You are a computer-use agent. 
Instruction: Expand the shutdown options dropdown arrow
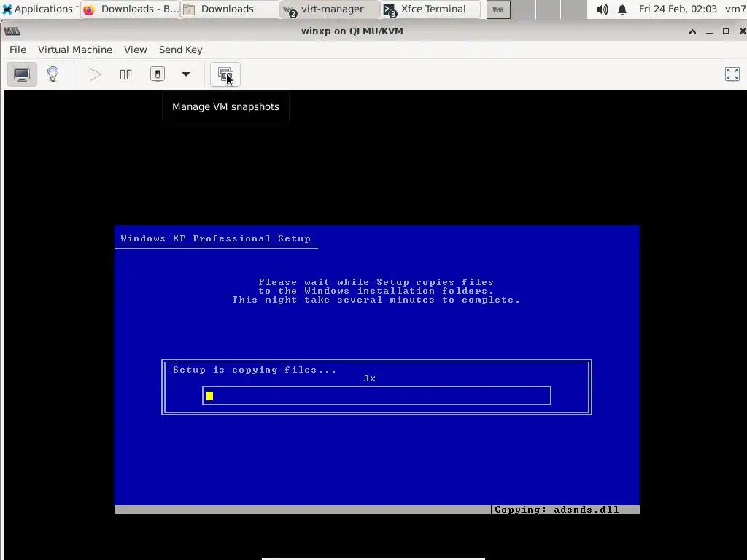[x=186, y=74]
